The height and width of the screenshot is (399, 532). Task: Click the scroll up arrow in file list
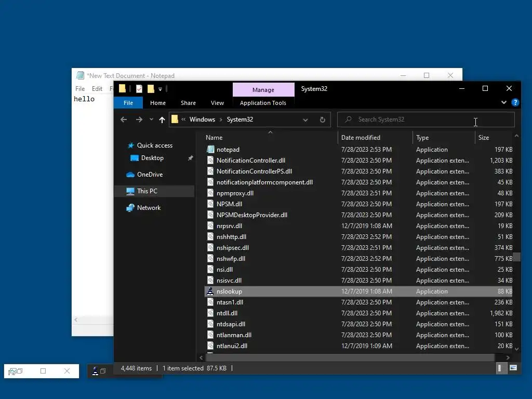[516, 136]
